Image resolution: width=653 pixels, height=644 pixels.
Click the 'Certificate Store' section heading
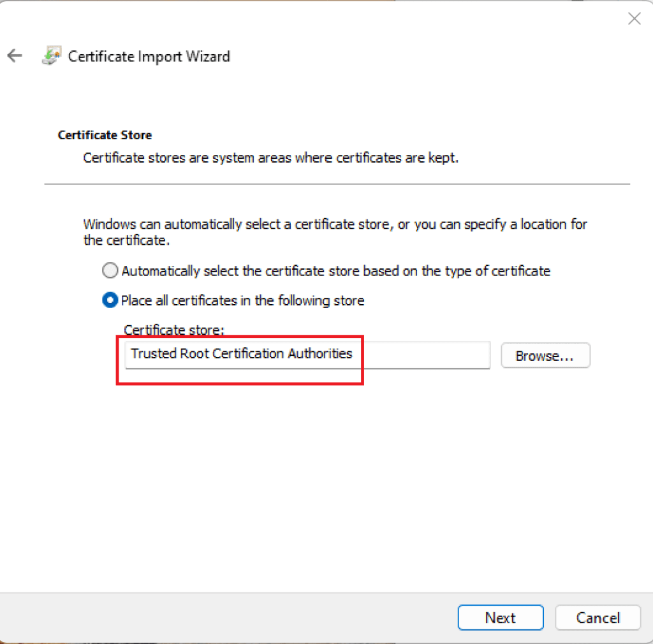[x=105, y=135]
